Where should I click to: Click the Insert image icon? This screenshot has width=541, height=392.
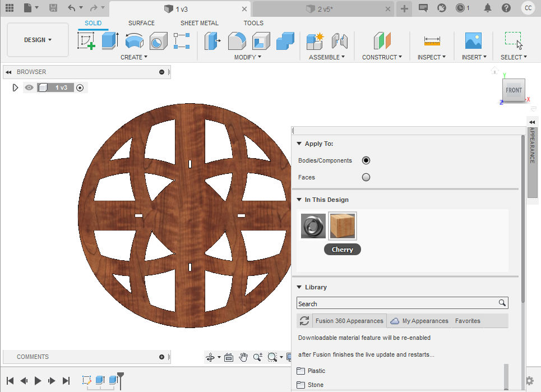click(473, 41)
